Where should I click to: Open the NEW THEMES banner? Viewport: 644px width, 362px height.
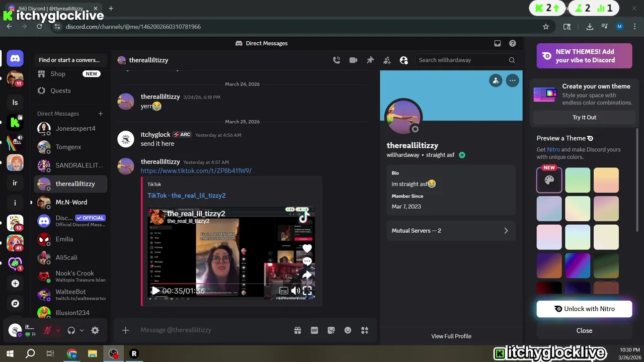click(584, 56)
